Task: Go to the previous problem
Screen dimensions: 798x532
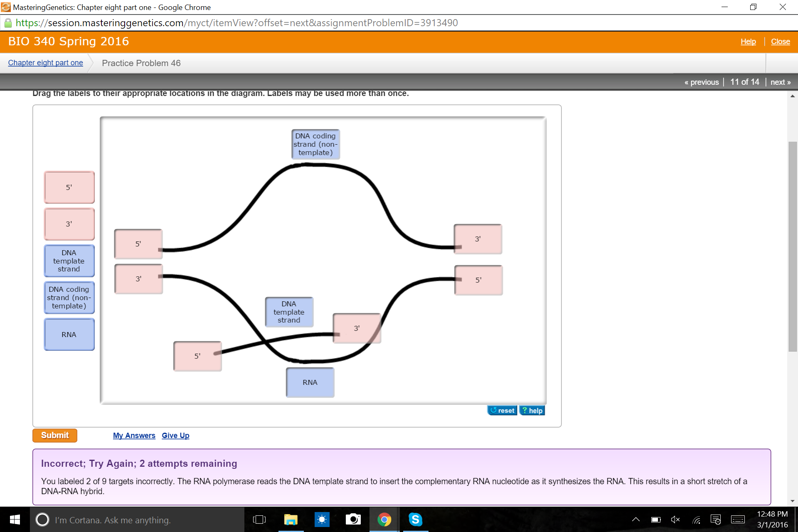Action: coord(702,82)
